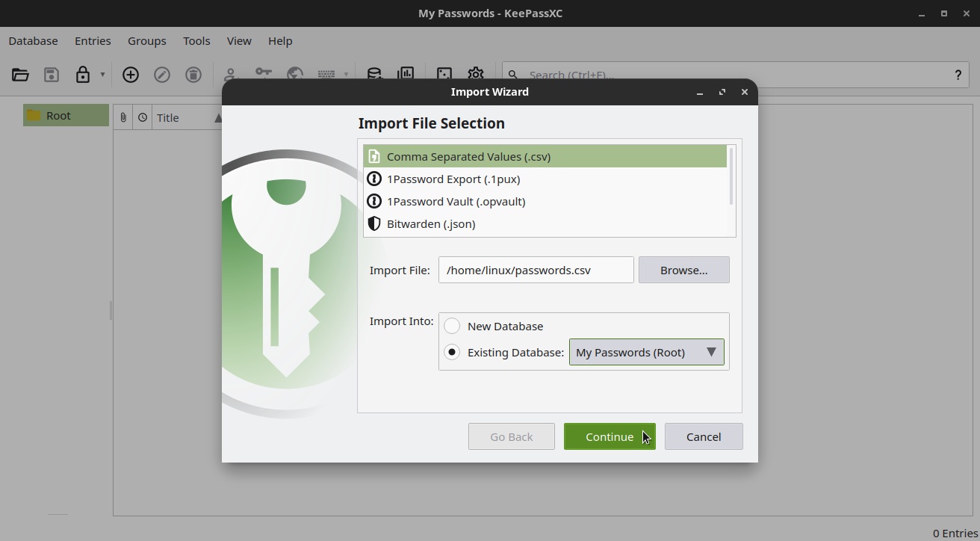
Task: Click the Lock Database padlock icon
Action: 83,75
